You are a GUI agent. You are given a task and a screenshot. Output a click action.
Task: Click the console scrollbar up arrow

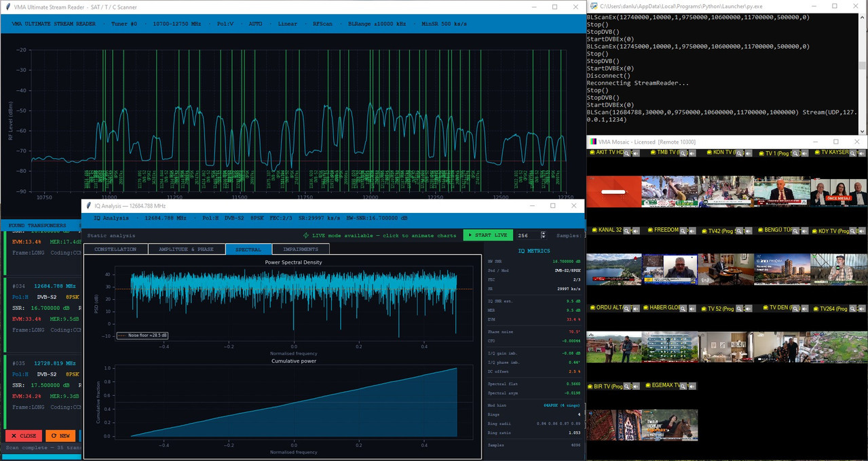[862, 16]
